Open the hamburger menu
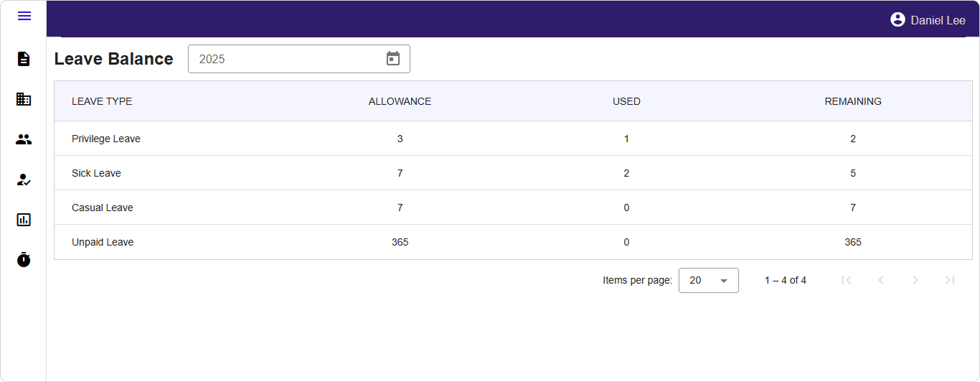The height and width of the screenshot is (382, 980). click(24, 16)
